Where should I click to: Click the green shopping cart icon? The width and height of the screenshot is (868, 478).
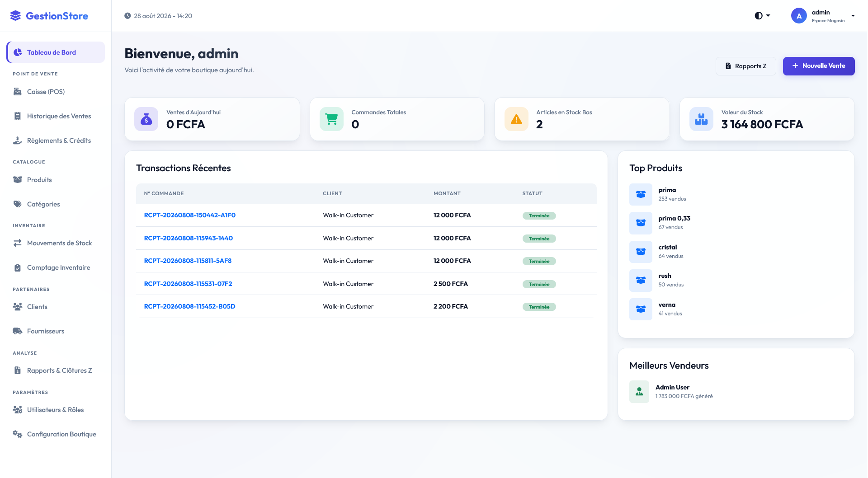[x=331, y=119]
